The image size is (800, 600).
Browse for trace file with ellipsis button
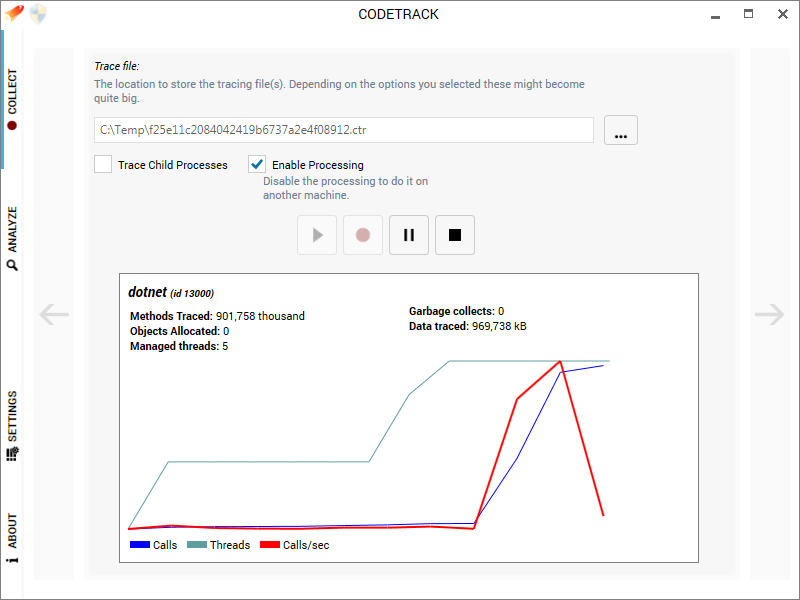[x=620, y=130]
